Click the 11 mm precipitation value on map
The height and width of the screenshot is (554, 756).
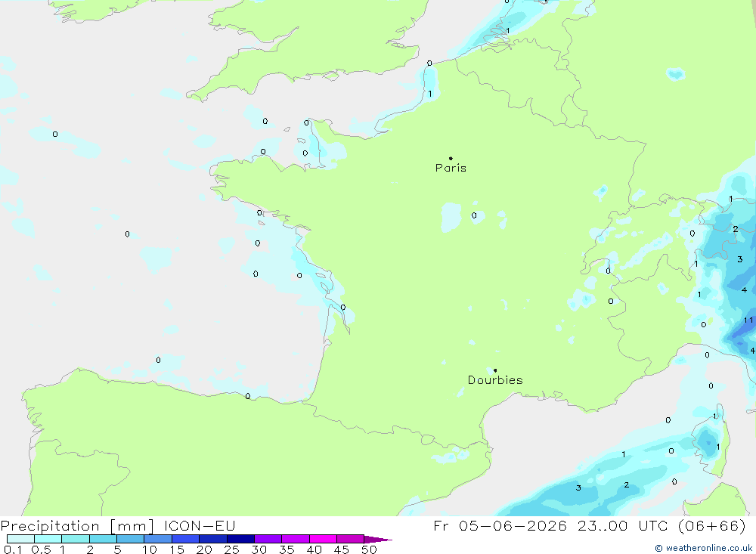click(748, 320)
